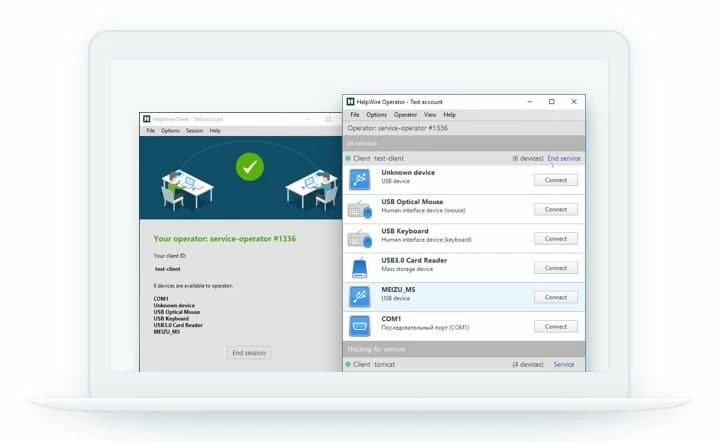Click Your operator: service-operator #1336 heading
Screen dimensions: 720x442
(x=225, y=239)
